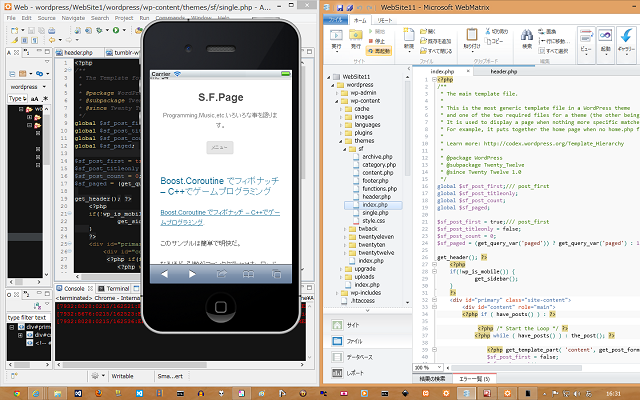Click the ギャラリー gallery download icon

627,36
